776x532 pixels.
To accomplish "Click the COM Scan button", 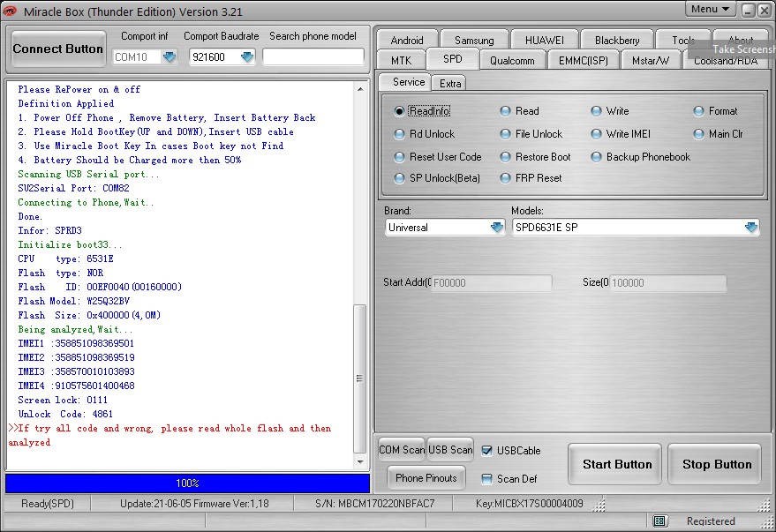I will [x=402, y=449].
